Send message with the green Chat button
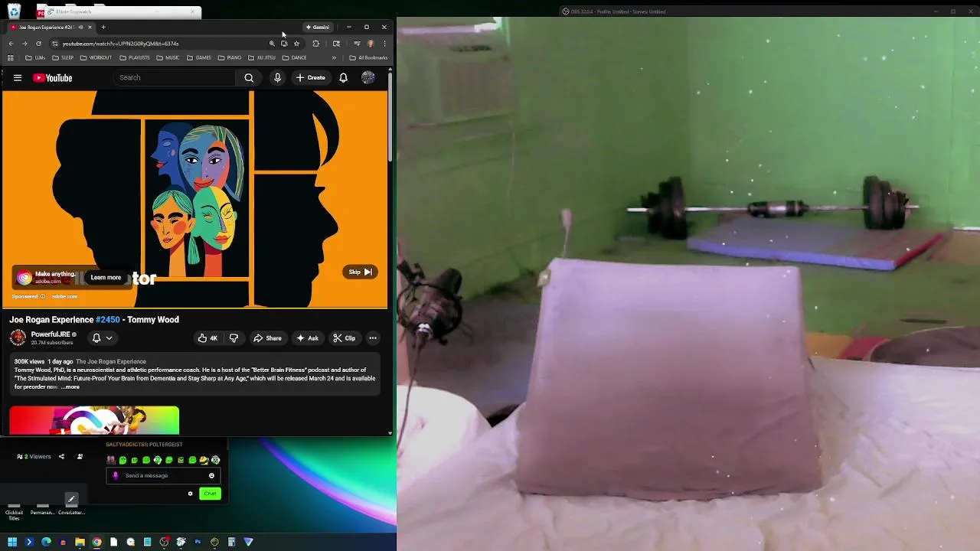The height and width of the screenshot is (551, 980). click(x=210, y=494)
